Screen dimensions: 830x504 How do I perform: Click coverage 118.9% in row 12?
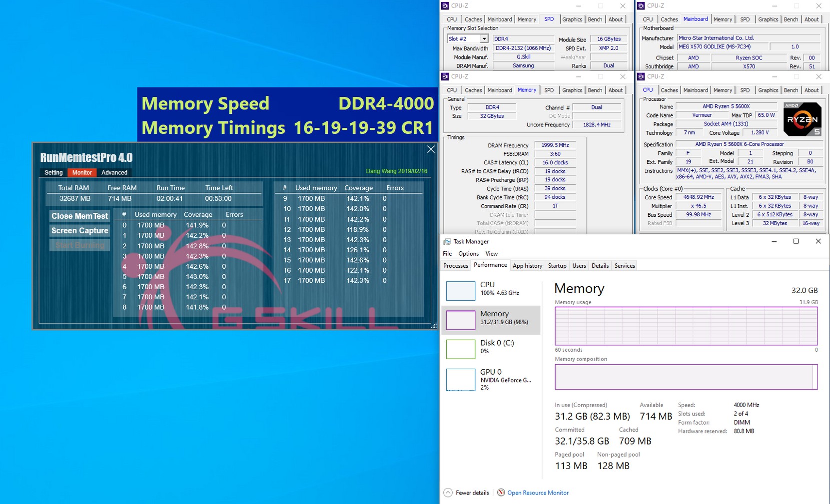[x=357, y=229]
